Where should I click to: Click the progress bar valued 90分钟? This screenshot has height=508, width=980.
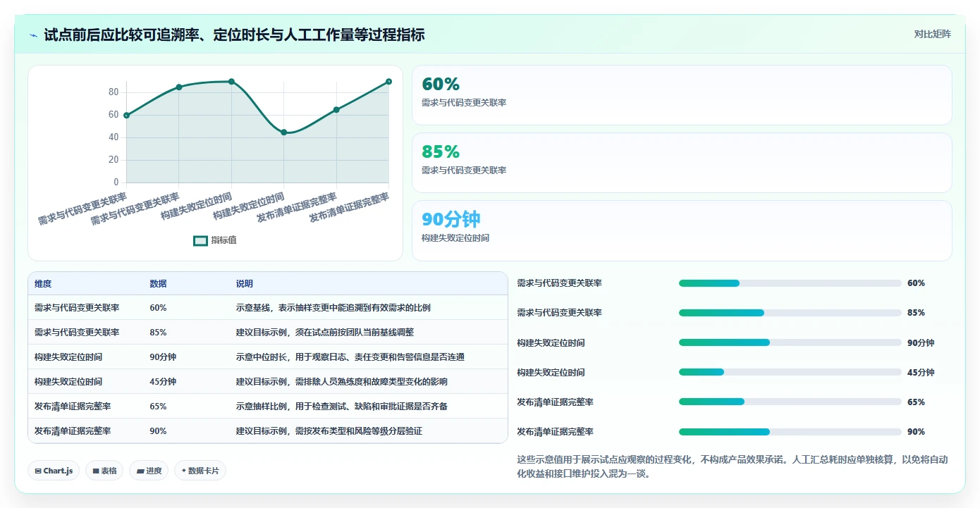[790, 342]
